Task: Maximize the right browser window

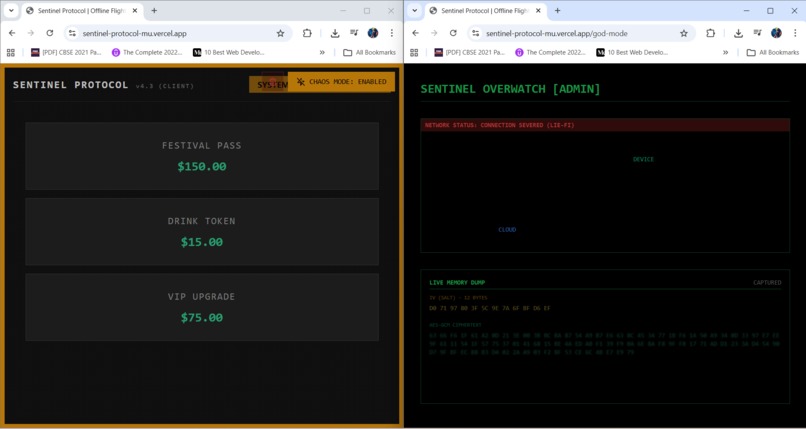Action: 770,10
